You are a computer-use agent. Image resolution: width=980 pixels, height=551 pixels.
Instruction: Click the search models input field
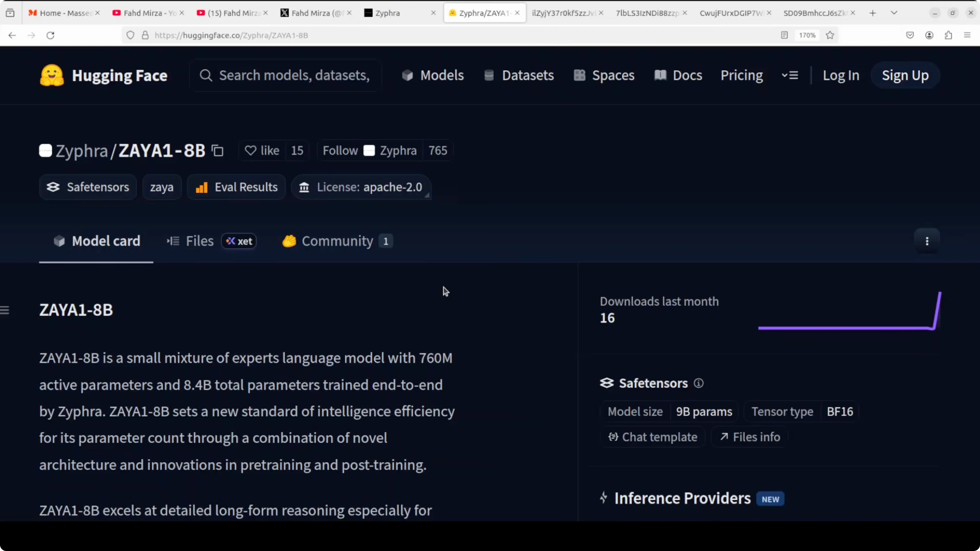pyautogui.click(x=286, y=75)
